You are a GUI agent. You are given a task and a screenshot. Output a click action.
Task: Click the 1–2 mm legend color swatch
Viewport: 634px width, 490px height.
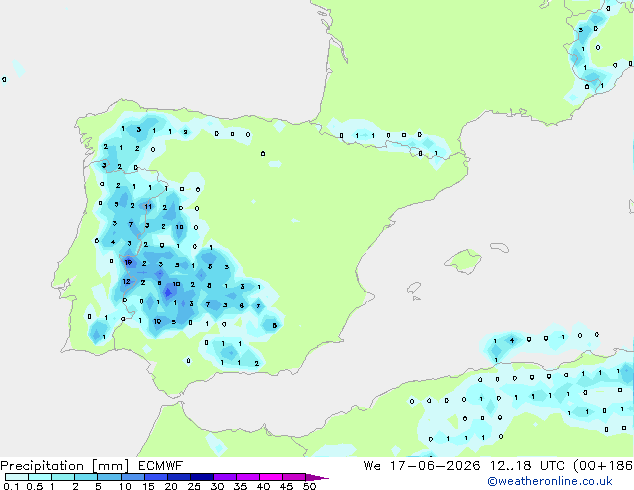tap(63, 477)
